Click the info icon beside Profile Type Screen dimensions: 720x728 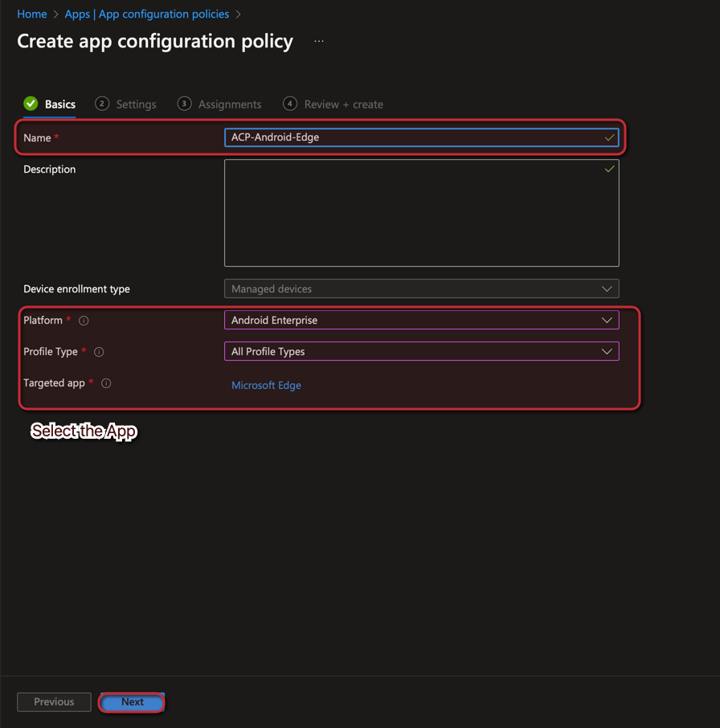[99, 352]
